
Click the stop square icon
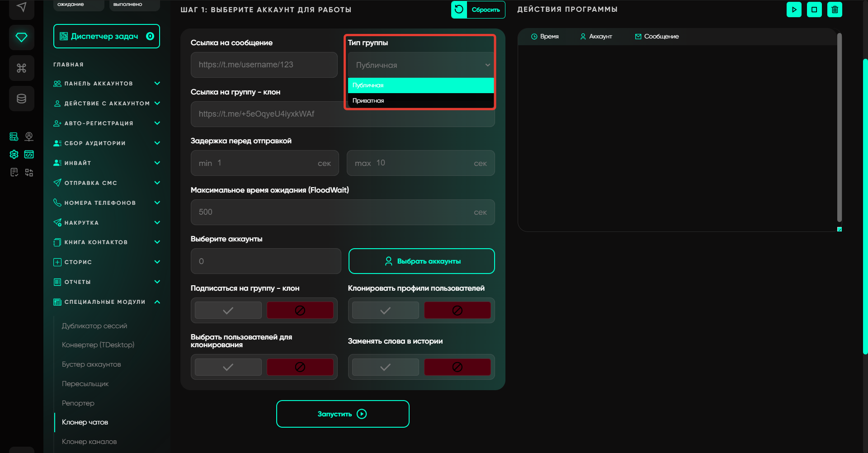[x=814, y=9]
